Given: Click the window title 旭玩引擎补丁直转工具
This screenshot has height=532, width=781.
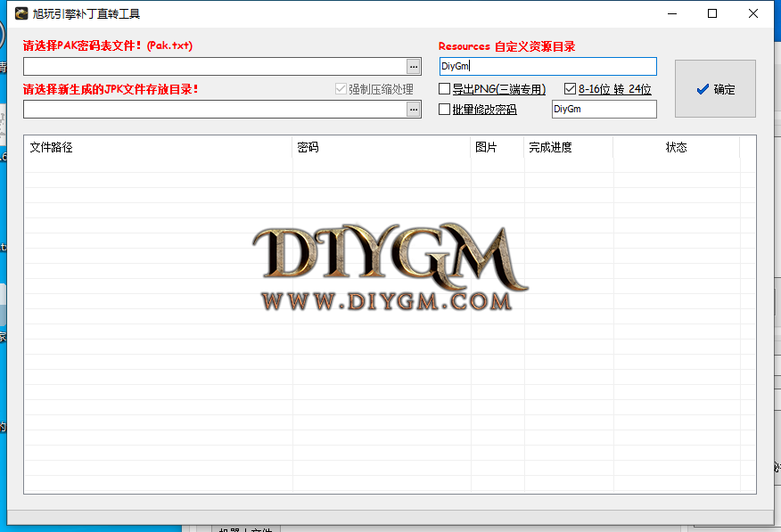Looking at the screenshot, I should 86,14.
